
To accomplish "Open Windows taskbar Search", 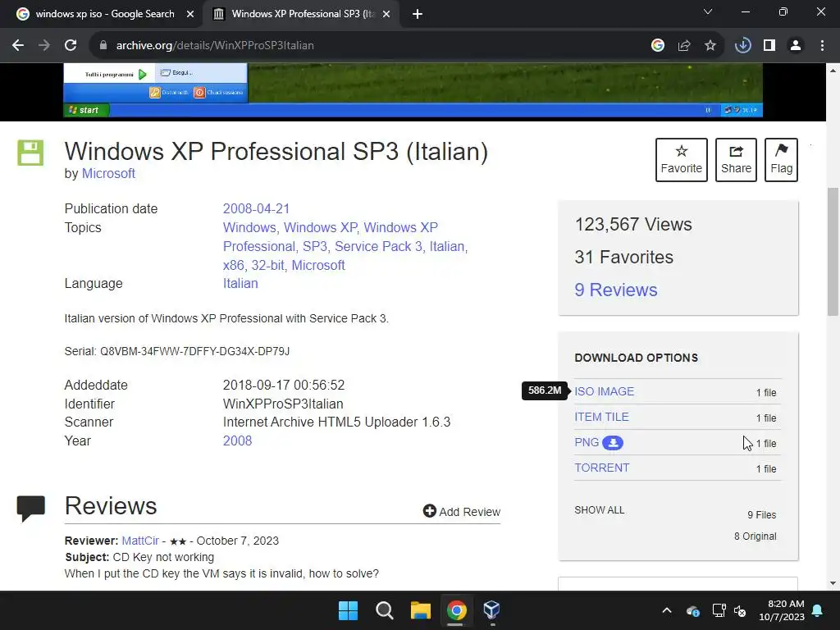I will pyautogui.click(x=385, y=610).
